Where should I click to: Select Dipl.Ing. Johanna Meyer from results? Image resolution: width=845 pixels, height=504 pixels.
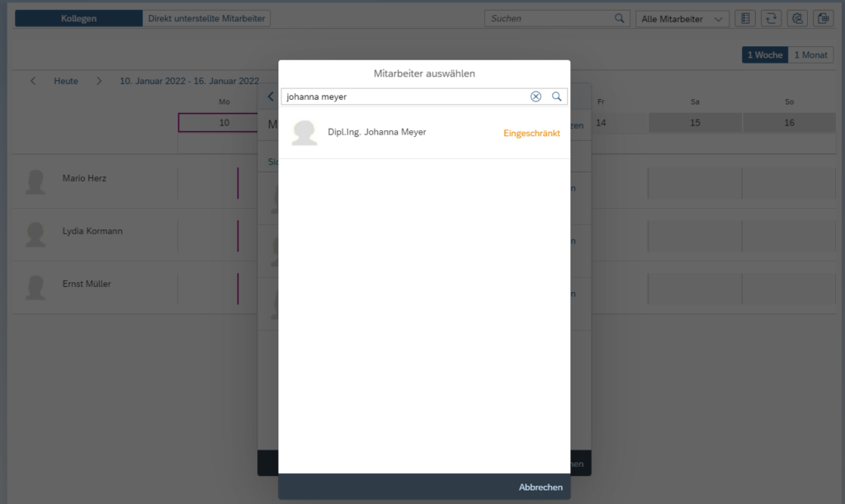coord(376,132)
